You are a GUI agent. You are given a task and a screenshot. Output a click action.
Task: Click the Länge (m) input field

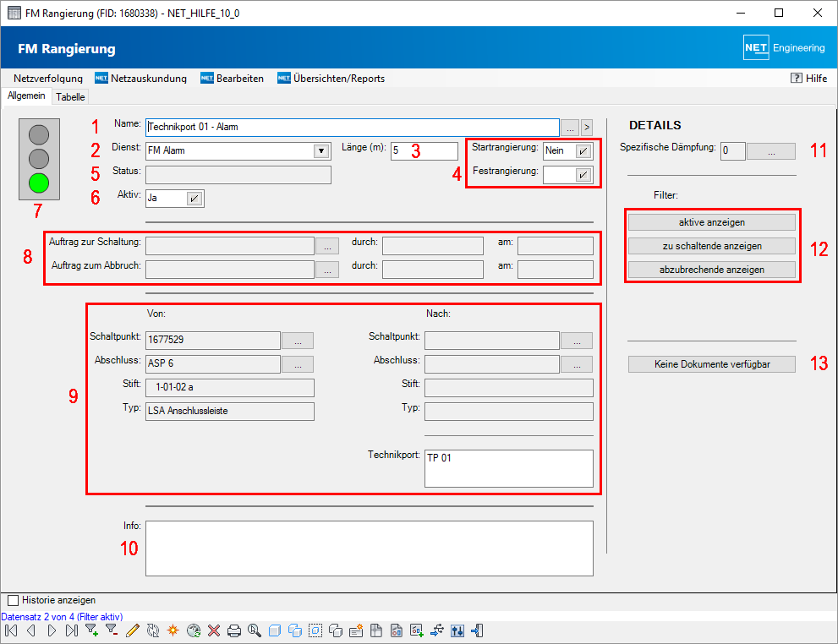(x=424, y=151)
